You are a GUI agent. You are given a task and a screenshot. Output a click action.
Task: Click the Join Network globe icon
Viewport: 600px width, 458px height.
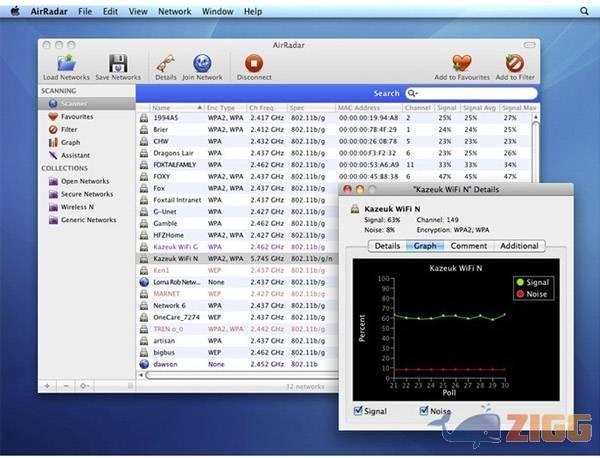[x=202, y=64]
